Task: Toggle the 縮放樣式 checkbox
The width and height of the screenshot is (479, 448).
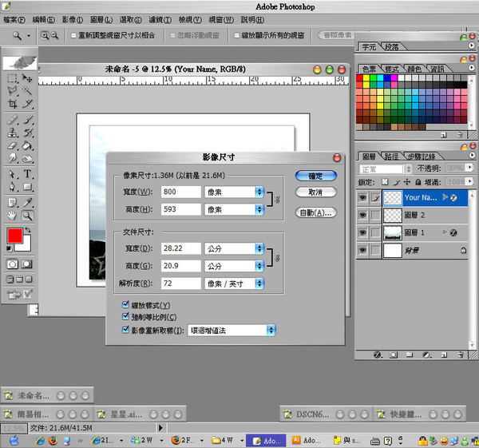Action: click(x=125, y=305)
